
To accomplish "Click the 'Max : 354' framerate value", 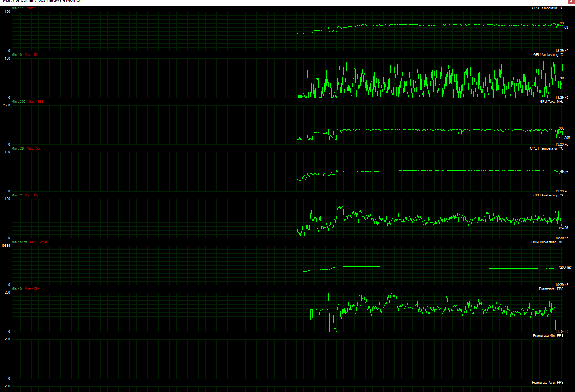I will click(x=32, y=289).
